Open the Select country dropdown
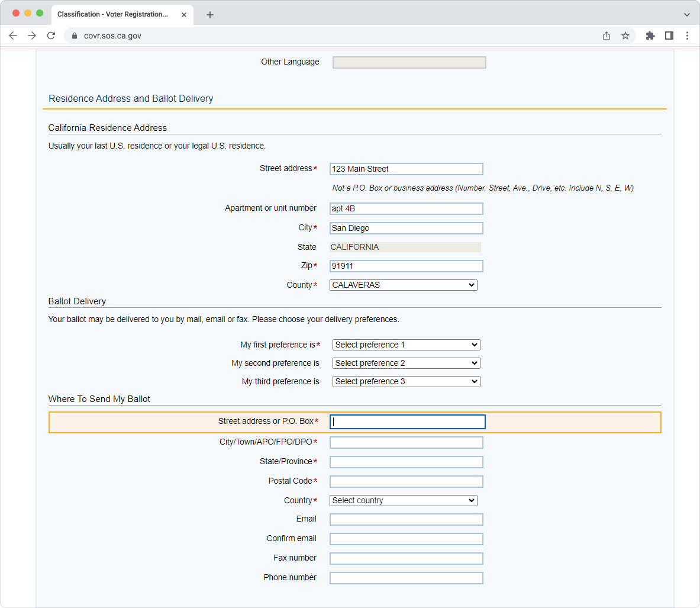 click(x=403, y=500)
